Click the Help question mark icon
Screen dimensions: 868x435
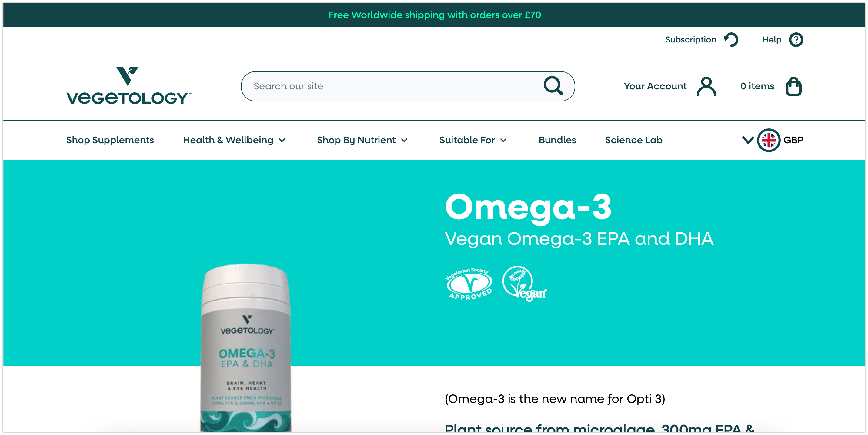tap(796, 40)
